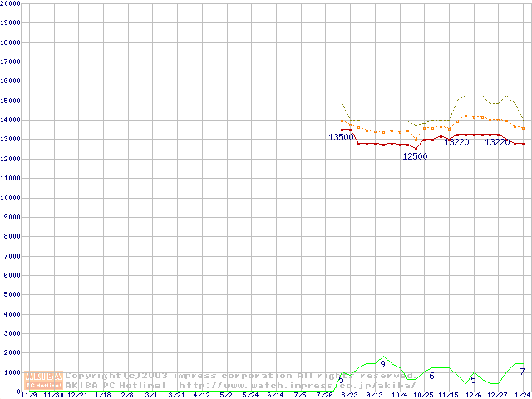The width and height of the screenshot is (532, 399).
Task: Click the 8/23 date marker
Action: (349, 395)
